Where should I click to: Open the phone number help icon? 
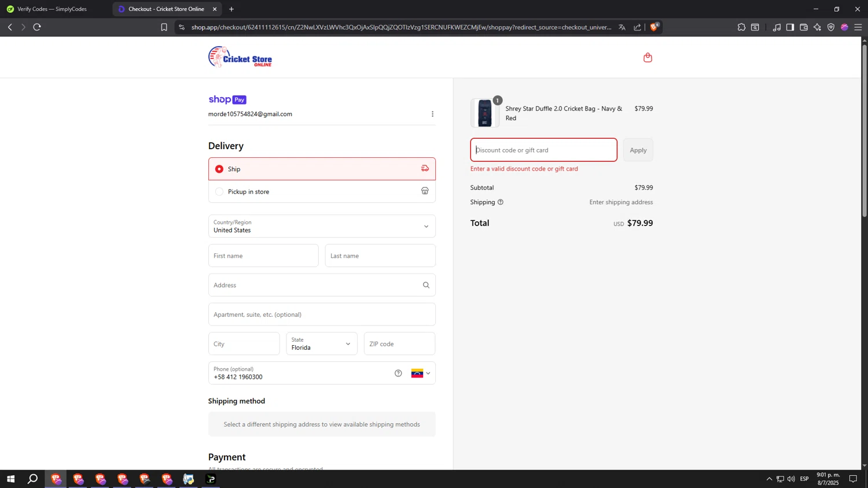tap(398, 373)
